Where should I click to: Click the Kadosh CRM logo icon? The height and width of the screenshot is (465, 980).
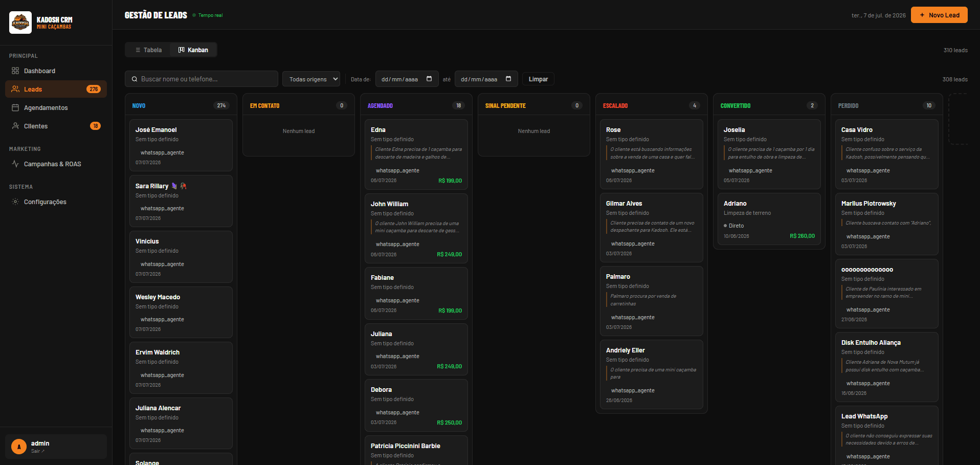tap(20, 23)
